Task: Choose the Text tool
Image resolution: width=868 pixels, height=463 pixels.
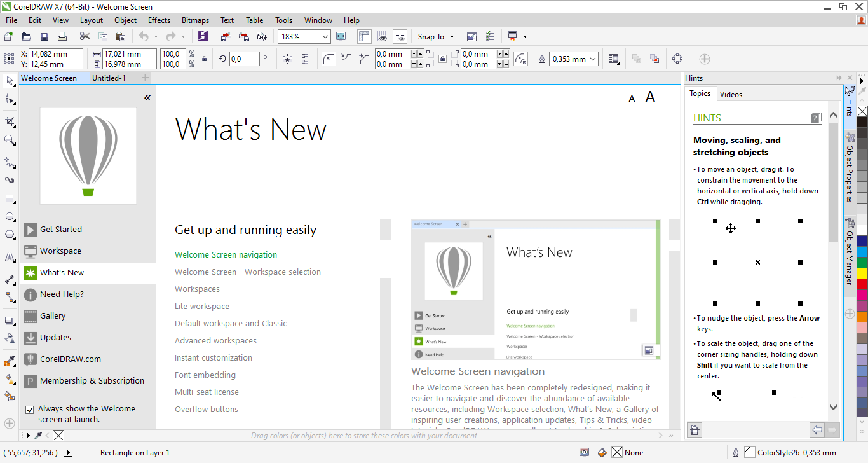Action: [10, 258]
